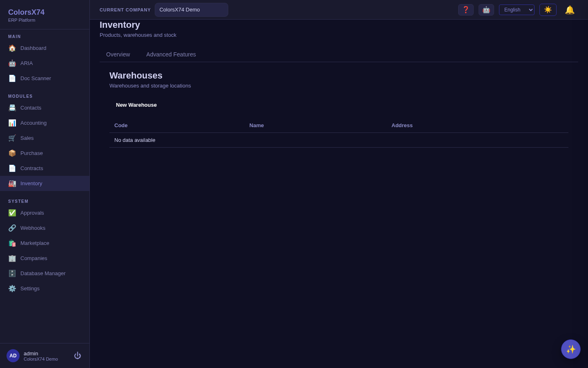Click the Settings label in sidebar
588x368 pixels.
point(30,289)
